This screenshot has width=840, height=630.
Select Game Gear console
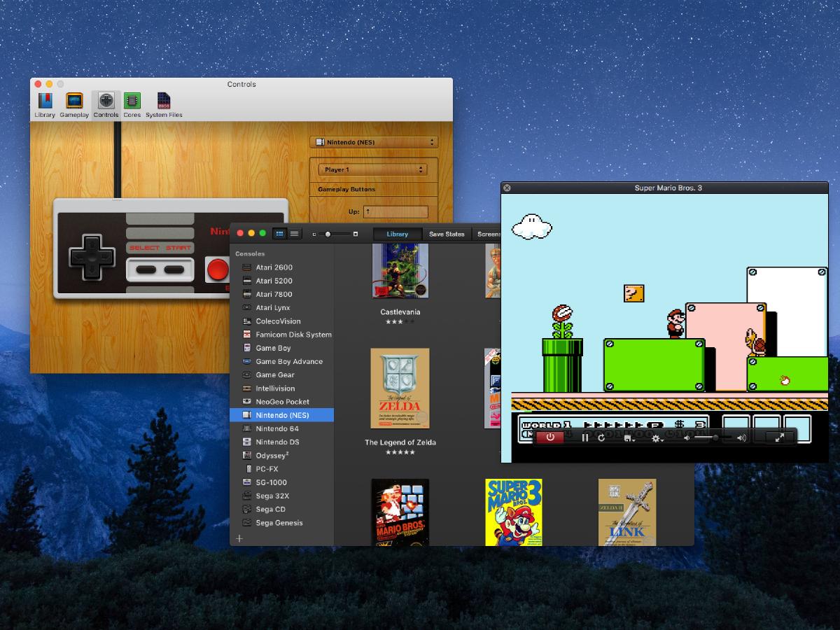[x=282, y=374]
